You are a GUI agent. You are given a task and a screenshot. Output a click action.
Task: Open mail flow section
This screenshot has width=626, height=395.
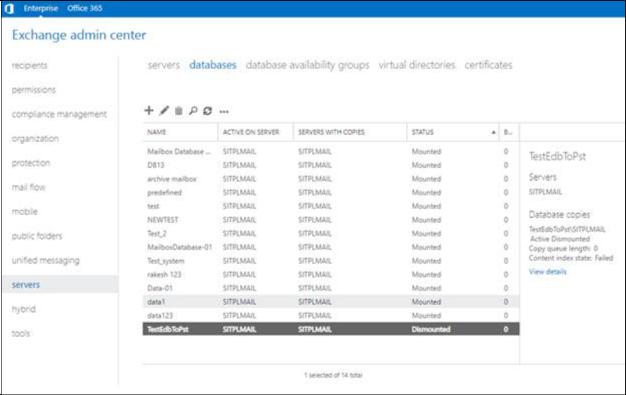point(28,187)
